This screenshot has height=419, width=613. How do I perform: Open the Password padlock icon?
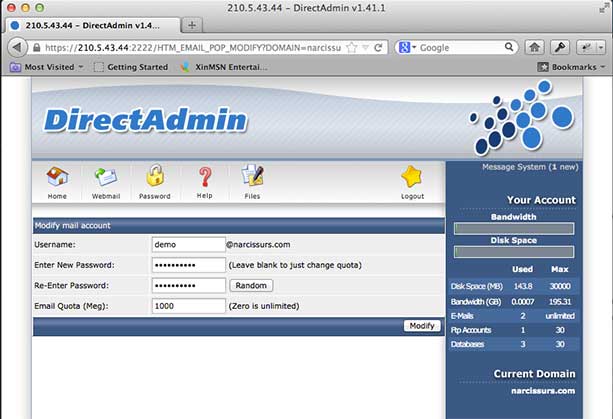tap(155, 175)
